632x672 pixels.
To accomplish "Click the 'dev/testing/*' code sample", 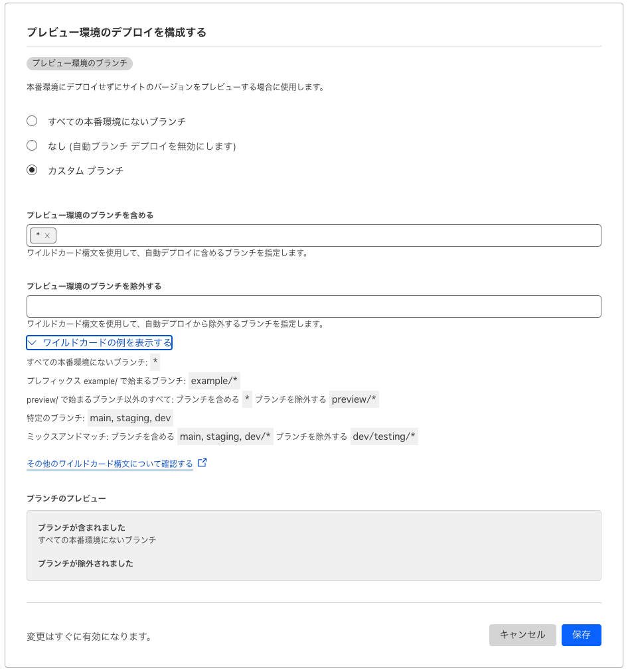I will 384,437.
